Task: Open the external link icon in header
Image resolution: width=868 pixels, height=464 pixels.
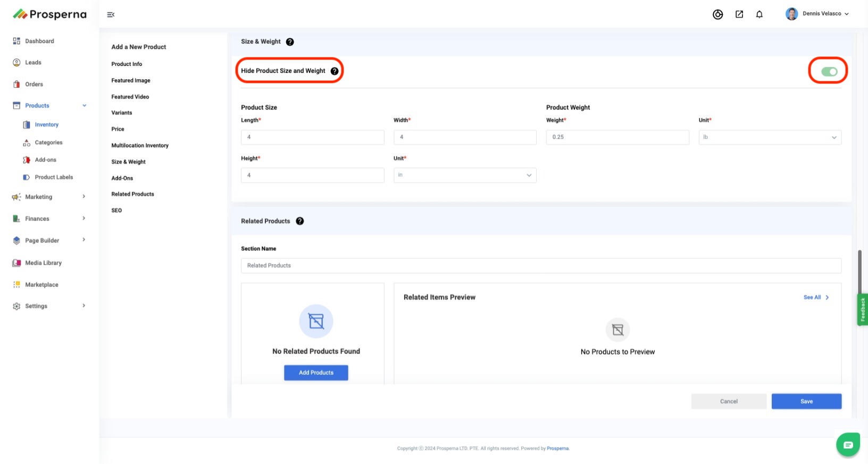Action: pyautogui.click(x=739, y=14)
